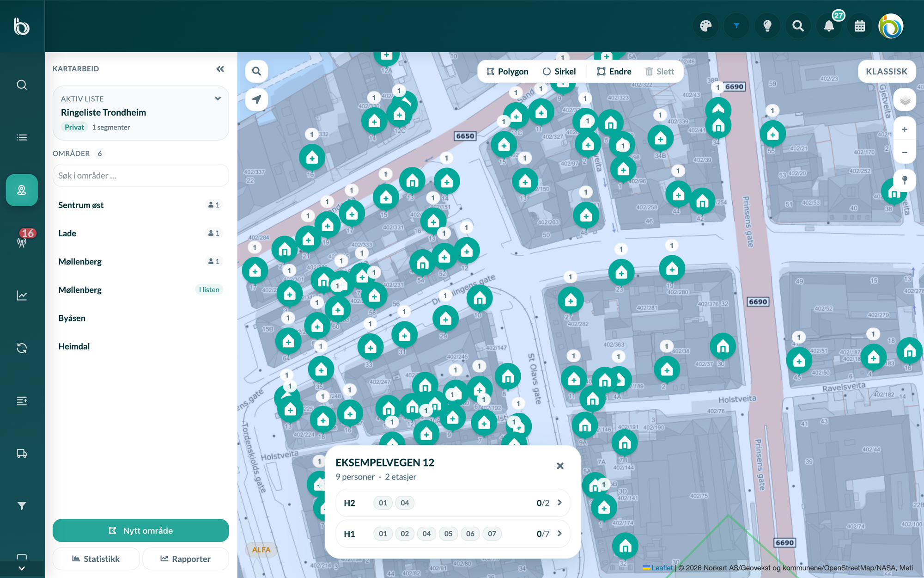Center map on my location arrow
This screenshot has height=578, width=924.
[x=256, y=99]
